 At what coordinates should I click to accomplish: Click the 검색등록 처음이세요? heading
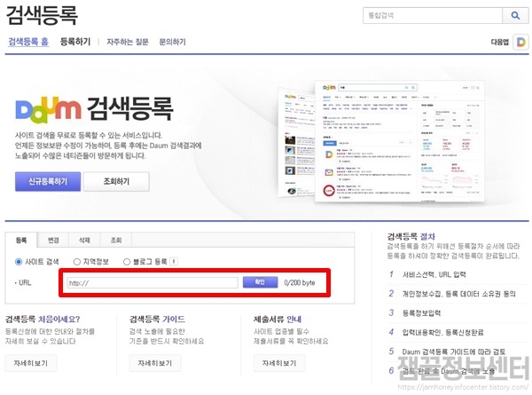tap(43, 320)
